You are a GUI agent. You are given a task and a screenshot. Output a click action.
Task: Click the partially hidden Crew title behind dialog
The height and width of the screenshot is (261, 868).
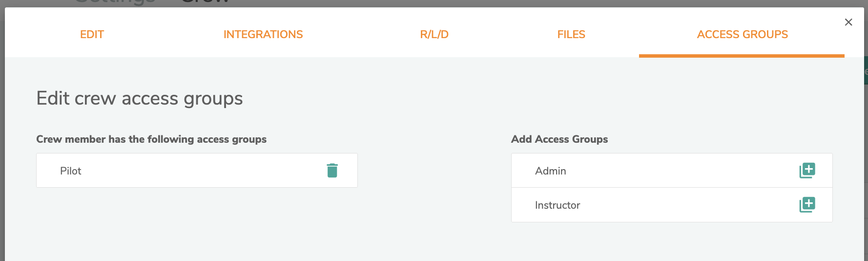pyautogui.click(x=205, y=2)
